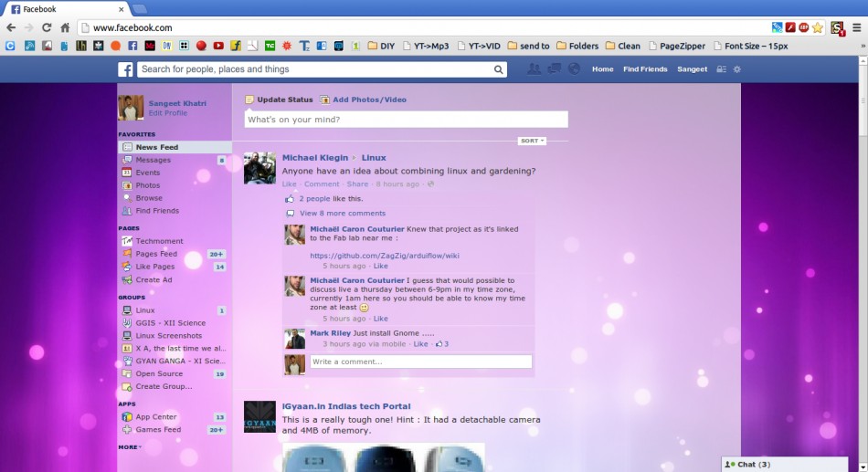Select the Update Status tab
This screenshot has width=868, height=472.
279,100
